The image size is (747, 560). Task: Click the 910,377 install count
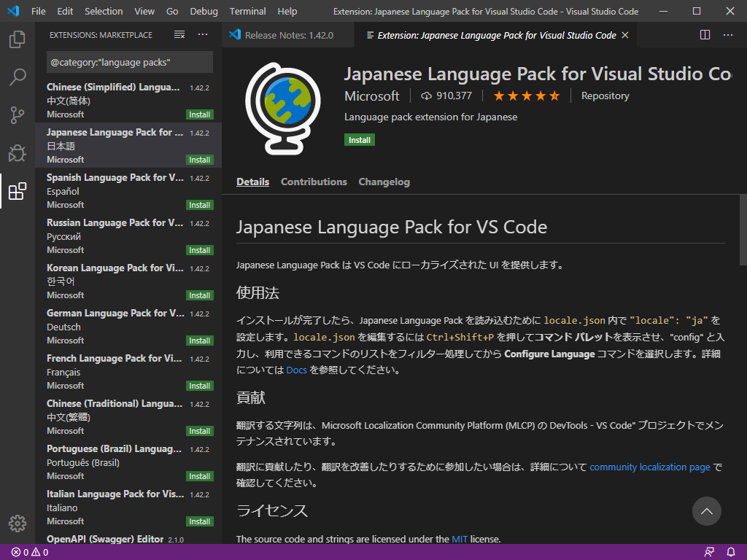pyautogui.click(x=446, y=96)
